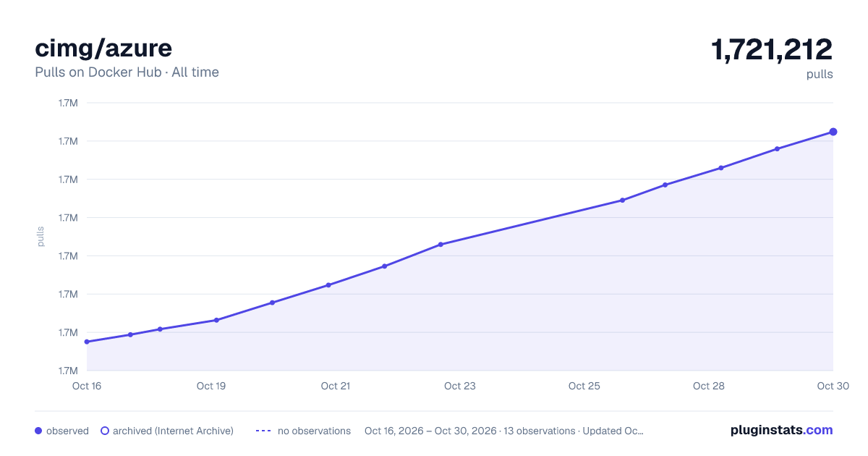Viewport: 868px width, 456px height.
Task: Click the Oct 25 x-axis label
Action: pos(584,386)
